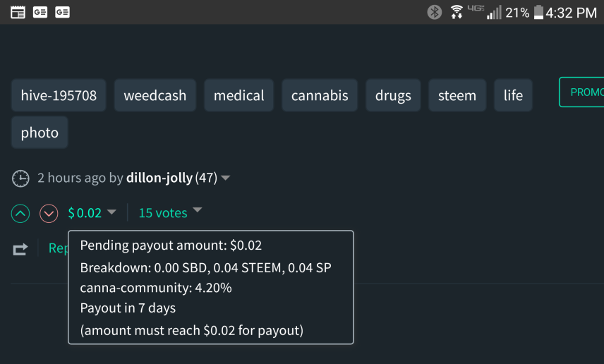Image resolution: width=604 pixels, height=364 pixels.
Task: Open the dillon-jolly author dropdown arrow
Action: click(x=226, y=178)
